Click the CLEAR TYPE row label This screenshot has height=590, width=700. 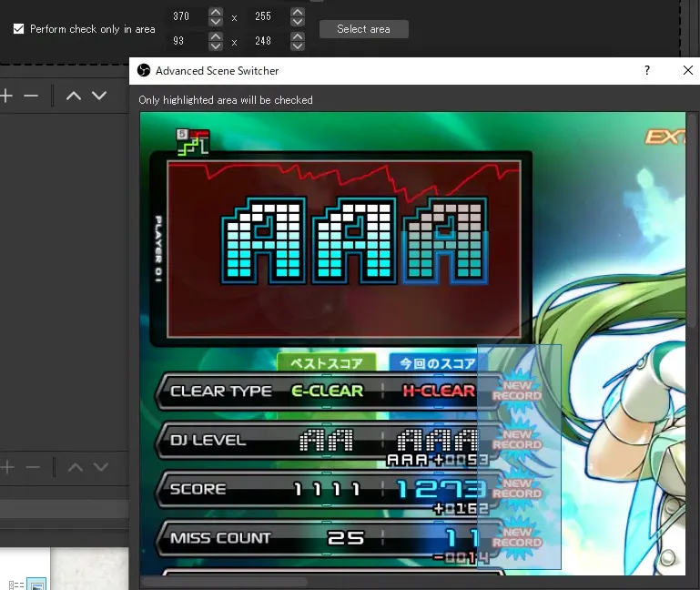(x=220, y=392)
